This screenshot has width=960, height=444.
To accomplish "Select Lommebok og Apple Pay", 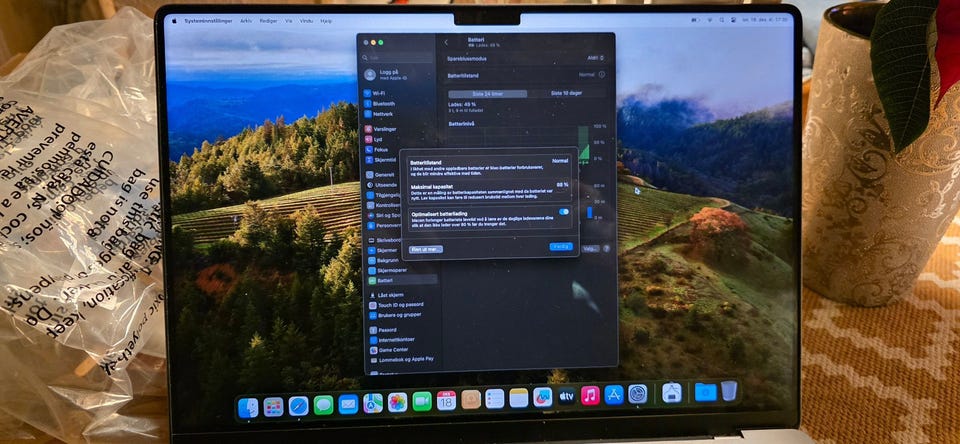I will tap(402, 359).
